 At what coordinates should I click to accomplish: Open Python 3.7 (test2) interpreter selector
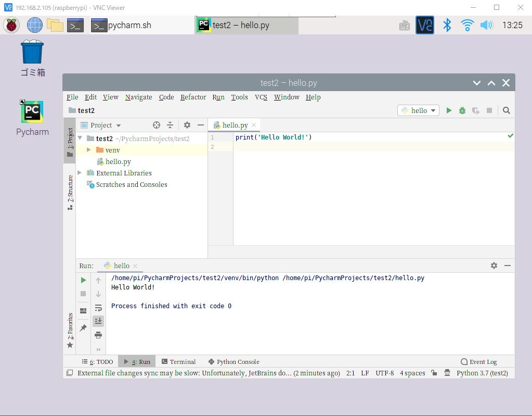pos(482,373)
